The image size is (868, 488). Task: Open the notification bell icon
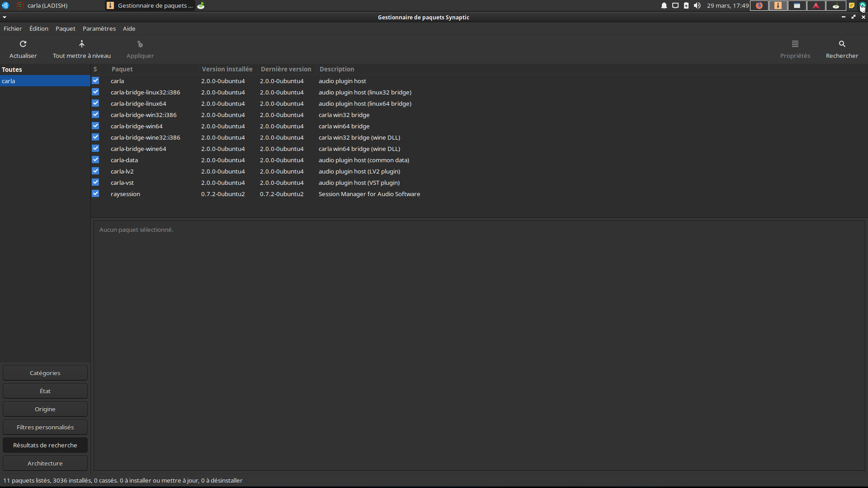pyautogui.click(x=664, y=5)
